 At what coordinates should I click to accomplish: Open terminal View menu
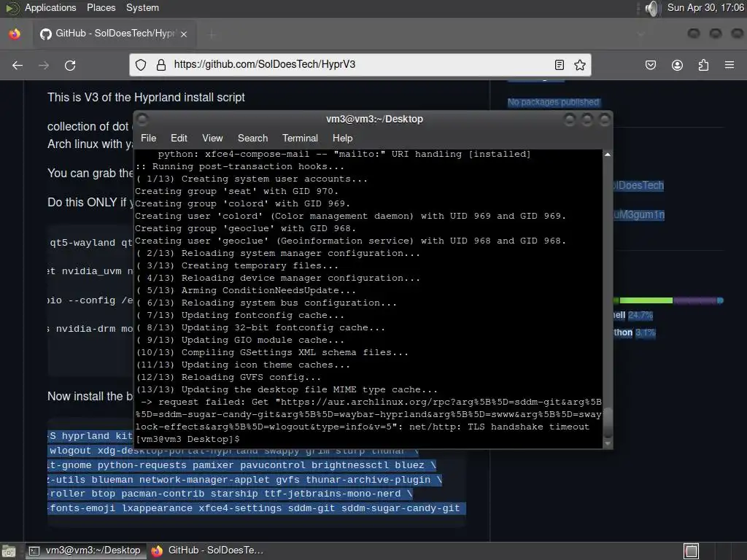click(212, 138)
